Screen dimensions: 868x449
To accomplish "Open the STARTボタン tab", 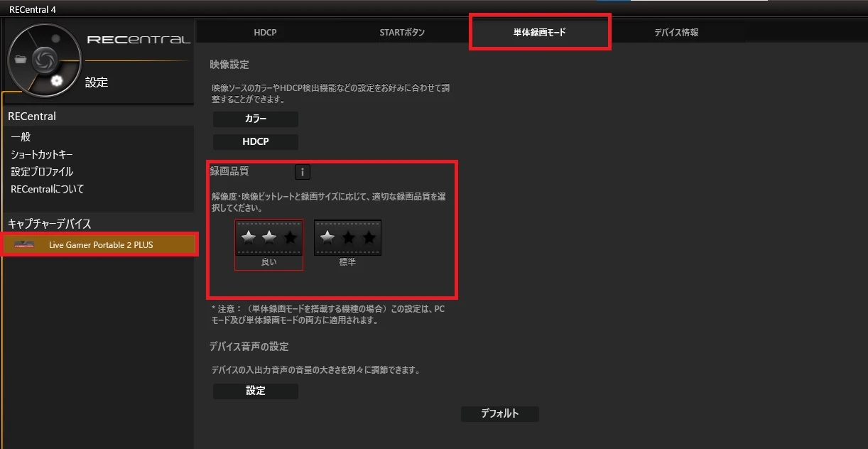I will [x=402, y=33].
